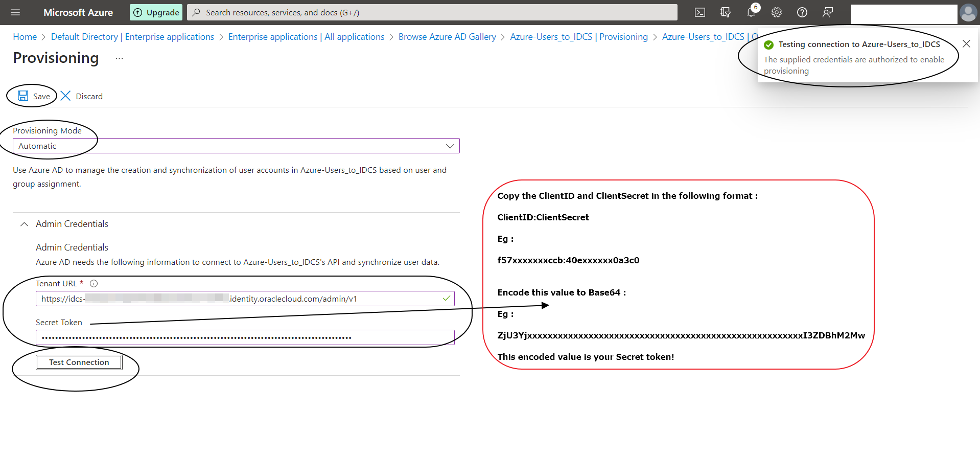Open the notifications bell

pos(751,12)
